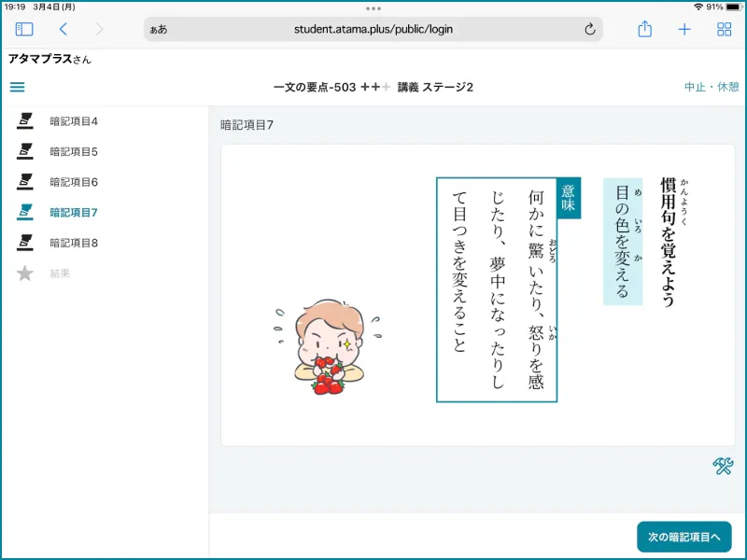Click the highlighted 暗記項目7 pencil icon
Image resolution: width=747 pixels, height=560 pixels.
pos(25,213)
